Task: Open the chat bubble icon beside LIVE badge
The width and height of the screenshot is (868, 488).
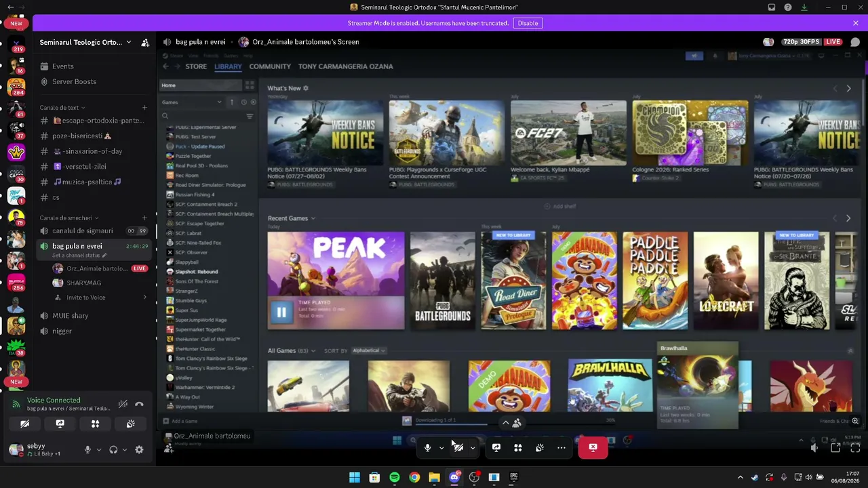Action: (x=855, y=42)
